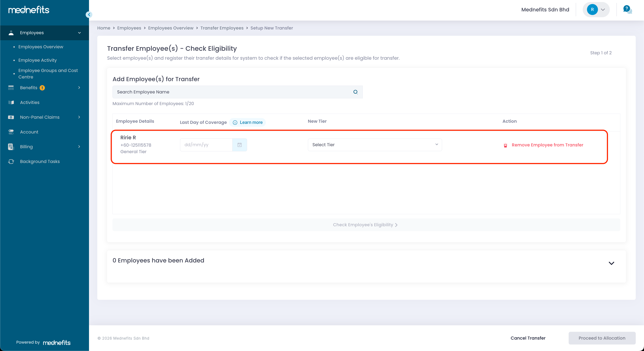Viewport: 644px width, 351px height.
Task: Expand the user profile R dropdown
Action: coord(603,10)
